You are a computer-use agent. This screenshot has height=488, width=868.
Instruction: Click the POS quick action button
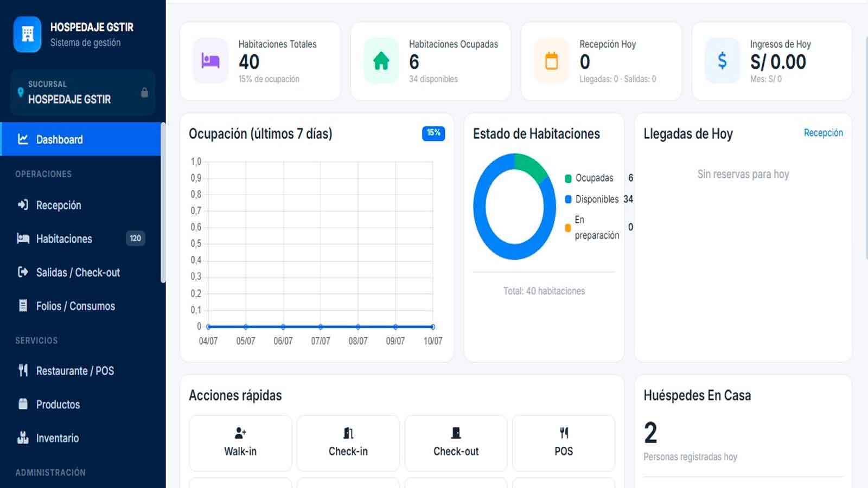[564, 443]
